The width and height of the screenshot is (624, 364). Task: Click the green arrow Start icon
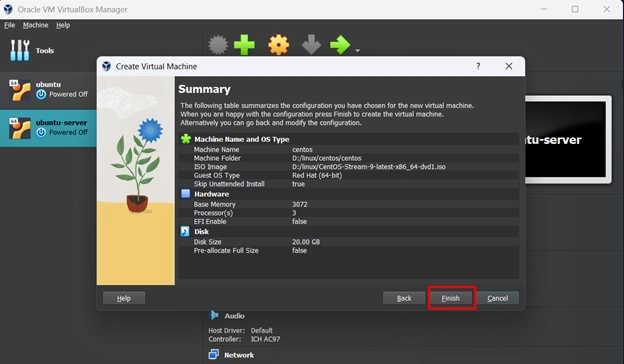(x=340, y=45)
